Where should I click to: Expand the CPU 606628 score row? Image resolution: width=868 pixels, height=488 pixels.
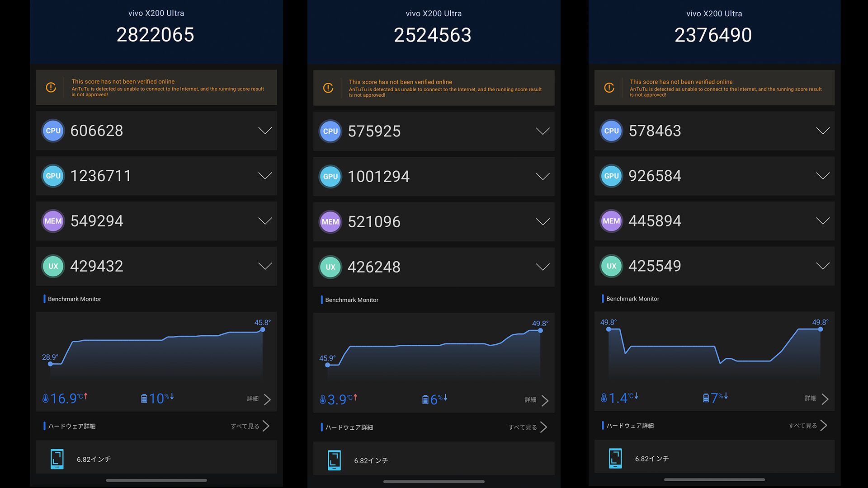156,131
